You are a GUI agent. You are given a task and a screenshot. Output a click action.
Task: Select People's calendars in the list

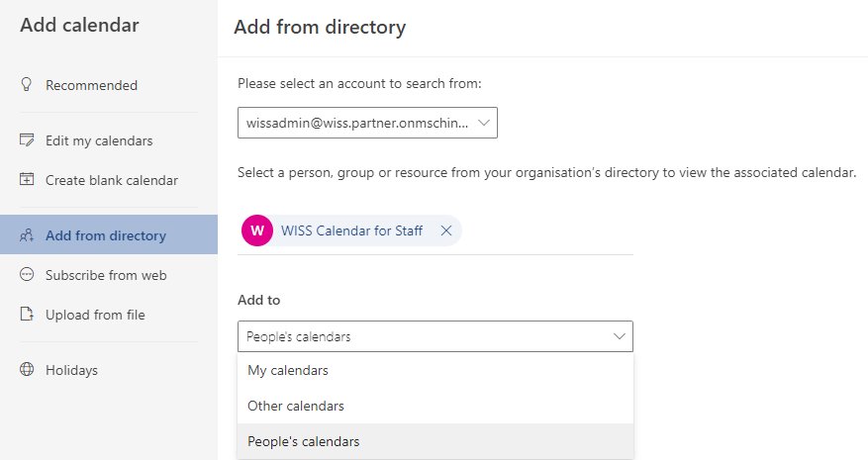tap(435, 441)
